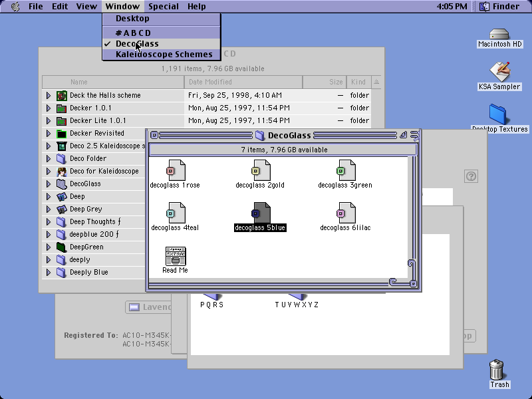Expand the Deck the Halls scheme folder
The height and width of the screenshot is (399, 532).
click(x=49, y=96)
